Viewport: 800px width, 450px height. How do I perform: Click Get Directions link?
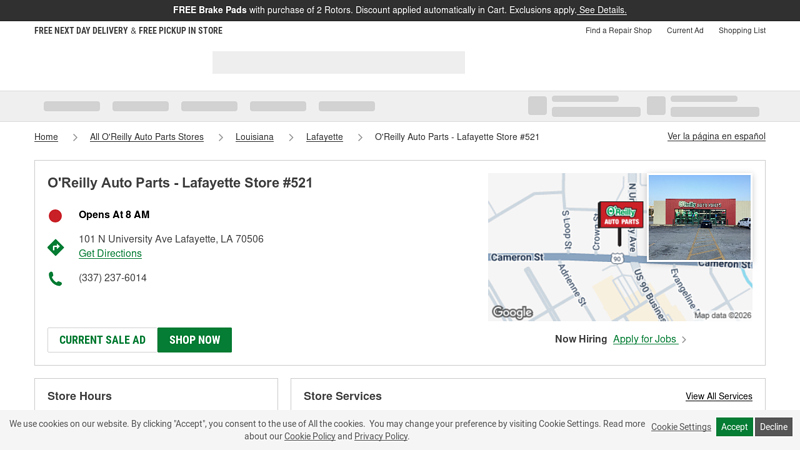coord(110,254)
